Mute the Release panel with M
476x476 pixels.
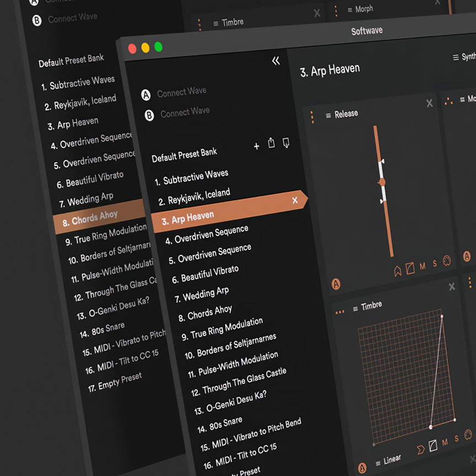pyautogui.click(x=423, y=266)
